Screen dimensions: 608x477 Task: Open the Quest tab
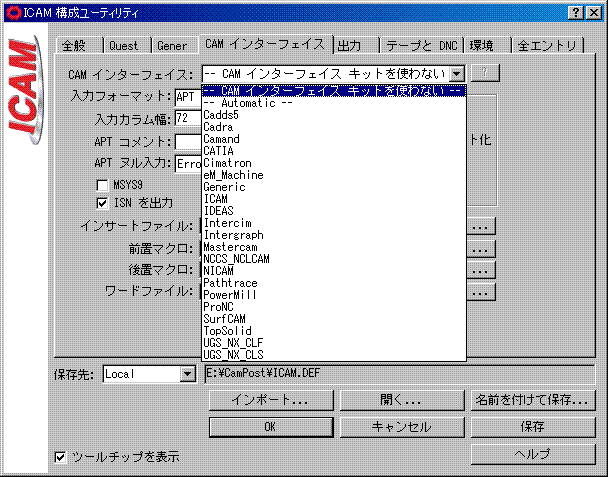click(127, 45)
